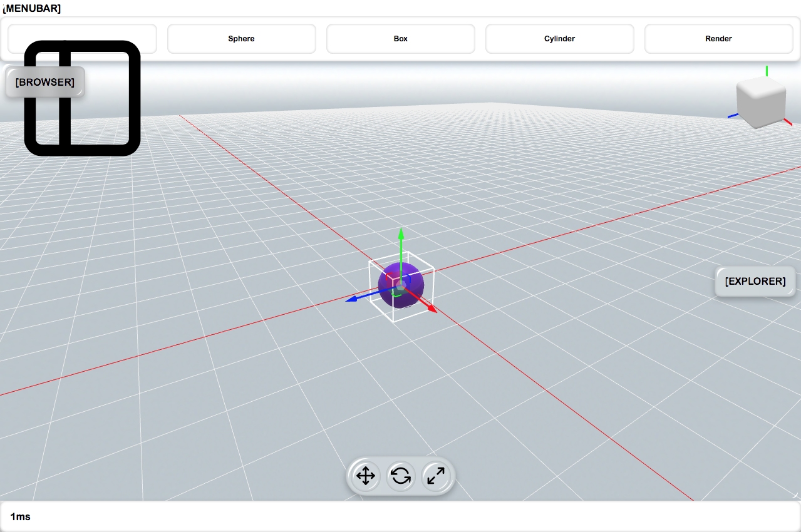Add a Cylinder to the scene
This screenshot has height=532, width=801.
click(x=559, y=38)
